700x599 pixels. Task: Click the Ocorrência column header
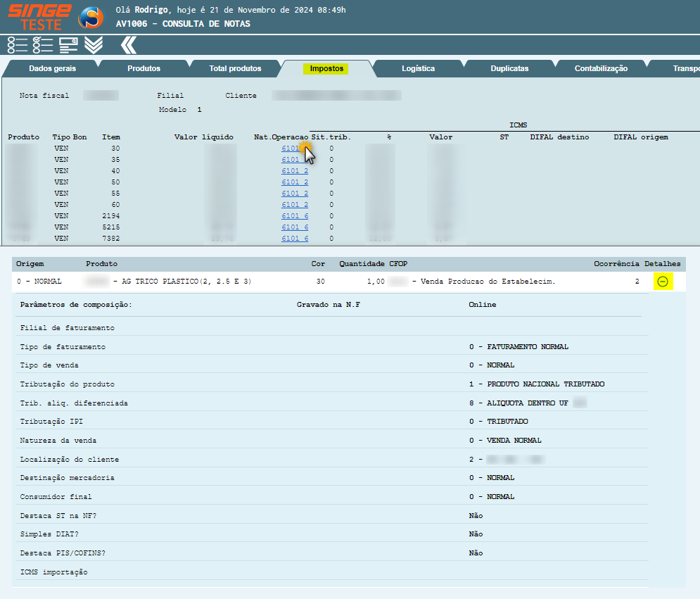616,263
